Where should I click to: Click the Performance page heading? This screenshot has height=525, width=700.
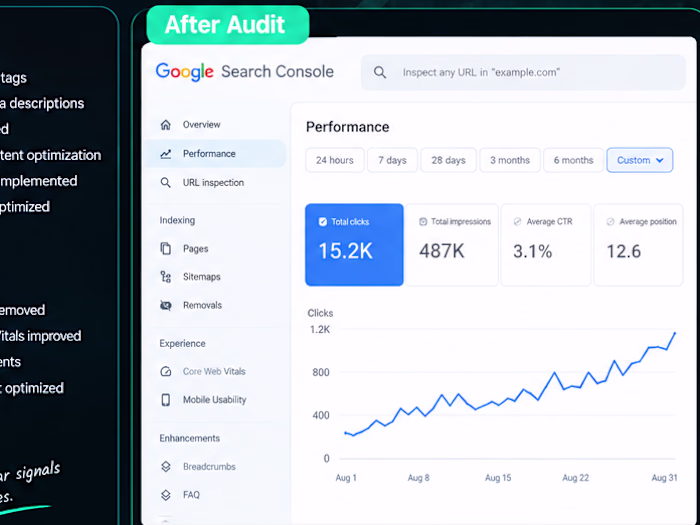347,127
